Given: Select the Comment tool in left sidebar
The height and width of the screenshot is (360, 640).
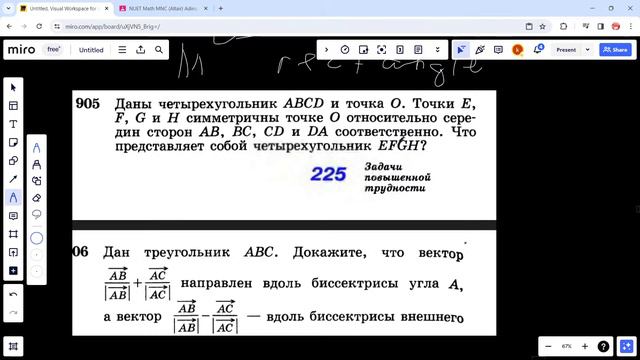Looking at the screenshot, I should pyautogui.click(x=13, y=216).
